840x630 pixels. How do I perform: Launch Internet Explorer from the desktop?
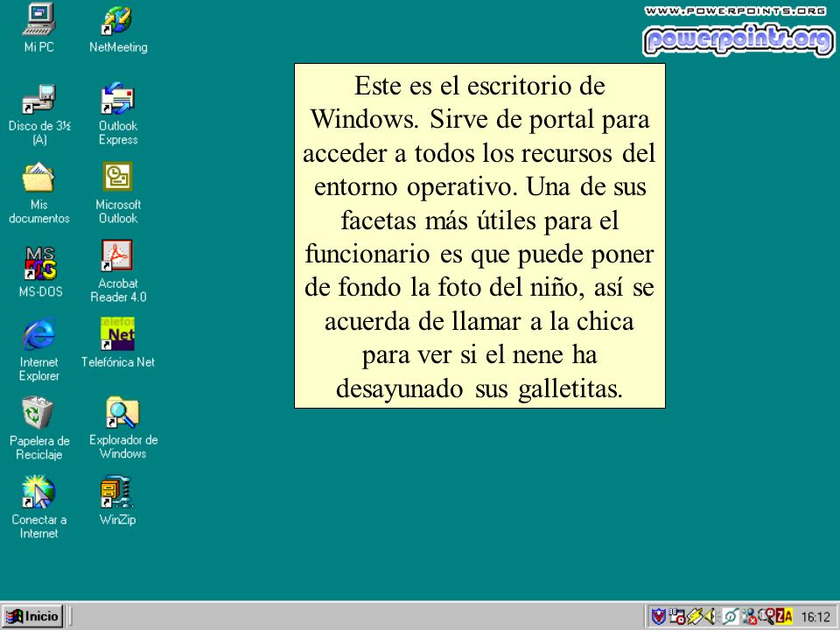coord(39,350)
